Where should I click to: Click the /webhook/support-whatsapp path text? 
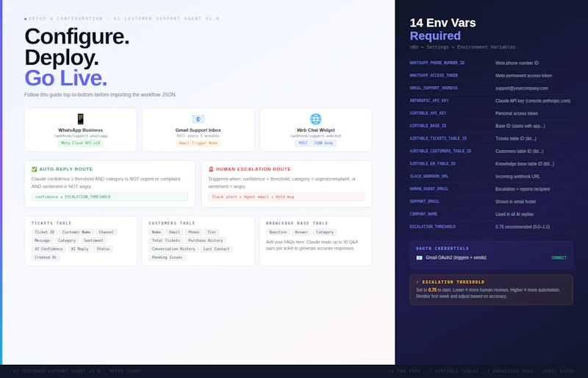click(x=80, y=136)
